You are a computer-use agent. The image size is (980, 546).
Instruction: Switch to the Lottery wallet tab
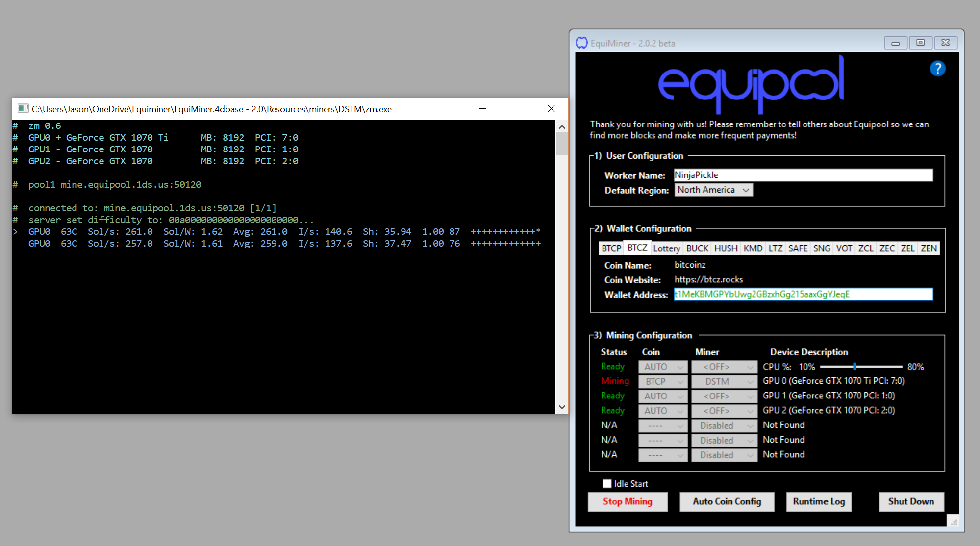[x=667, y=248]
